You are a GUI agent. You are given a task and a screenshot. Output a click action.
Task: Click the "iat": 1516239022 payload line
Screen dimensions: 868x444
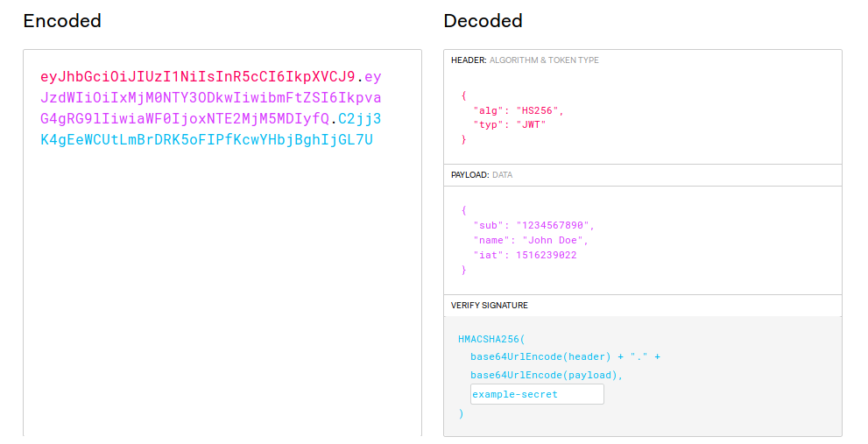pyautogui.click(x=525, y=255)
